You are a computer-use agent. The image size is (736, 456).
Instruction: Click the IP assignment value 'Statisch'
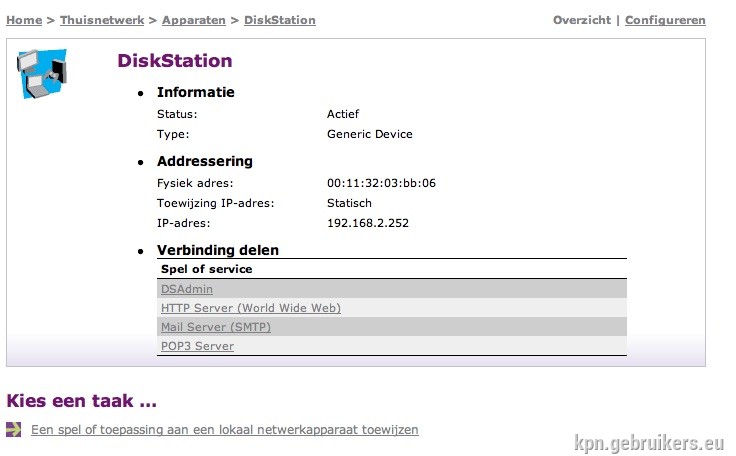point(349,203)
